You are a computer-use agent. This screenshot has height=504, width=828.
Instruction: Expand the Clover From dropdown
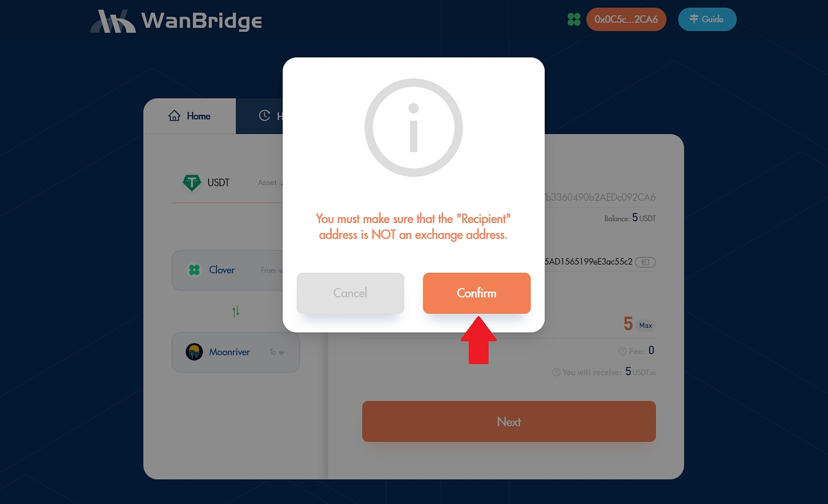point(235,270)
